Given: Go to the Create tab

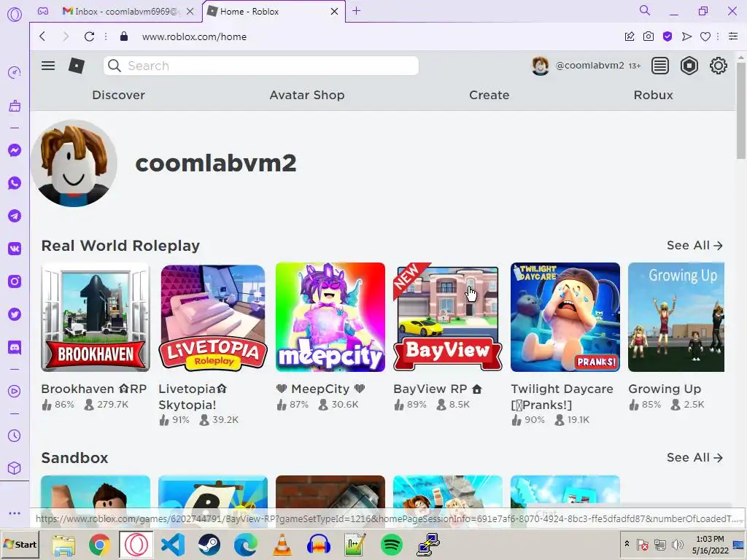Looking at the screenshot, I should coord(489,95).
